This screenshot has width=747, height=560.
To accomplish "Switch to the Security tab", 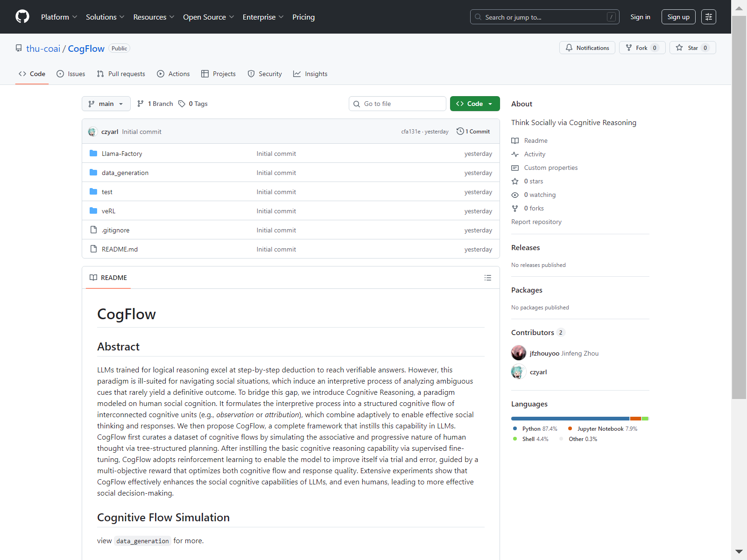I will click(265, 74).
